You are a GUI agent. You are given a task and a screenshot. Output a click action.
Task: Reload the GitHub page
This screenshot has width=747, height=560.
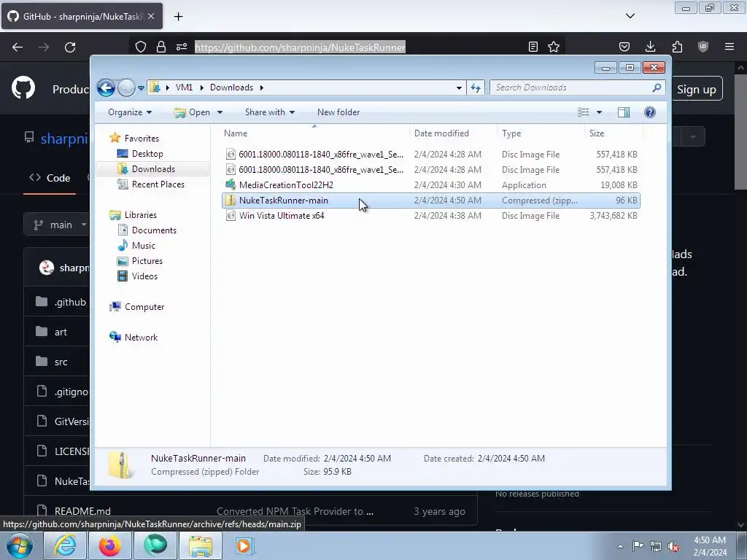(70, 47)
